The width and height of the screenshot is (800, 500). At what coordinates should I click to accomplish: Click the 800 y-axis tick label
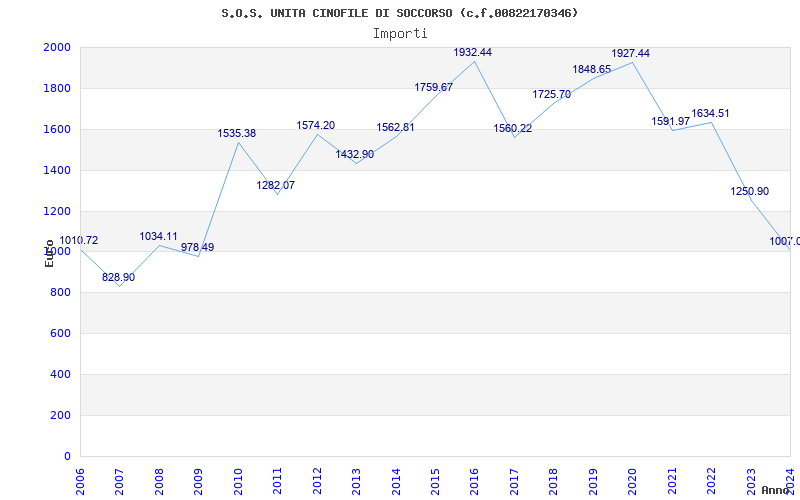click(61, 292)
